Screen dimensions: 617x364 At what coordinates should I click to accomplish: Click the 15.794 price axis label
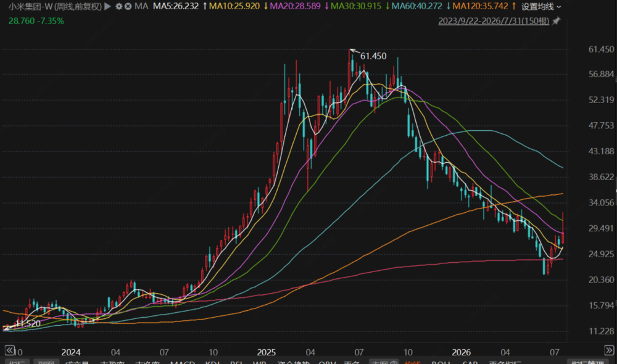click(x=601, y=305)
